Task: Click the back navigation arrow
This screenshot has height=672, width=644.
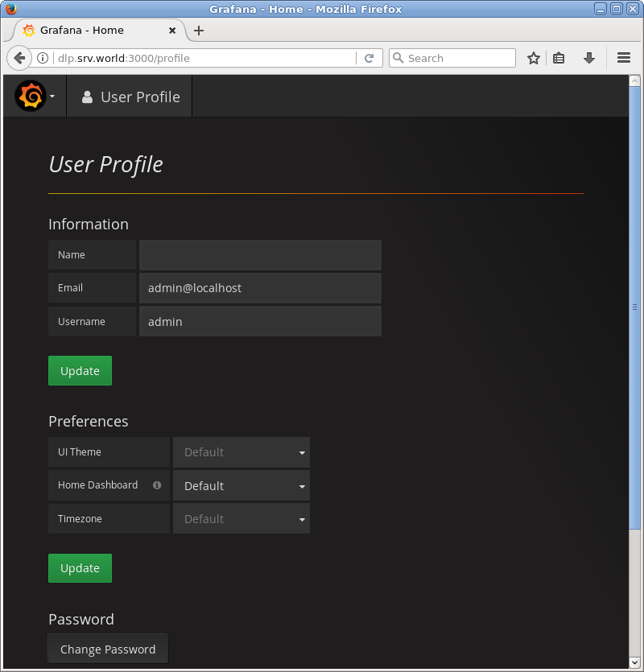Action: (19, 57)
